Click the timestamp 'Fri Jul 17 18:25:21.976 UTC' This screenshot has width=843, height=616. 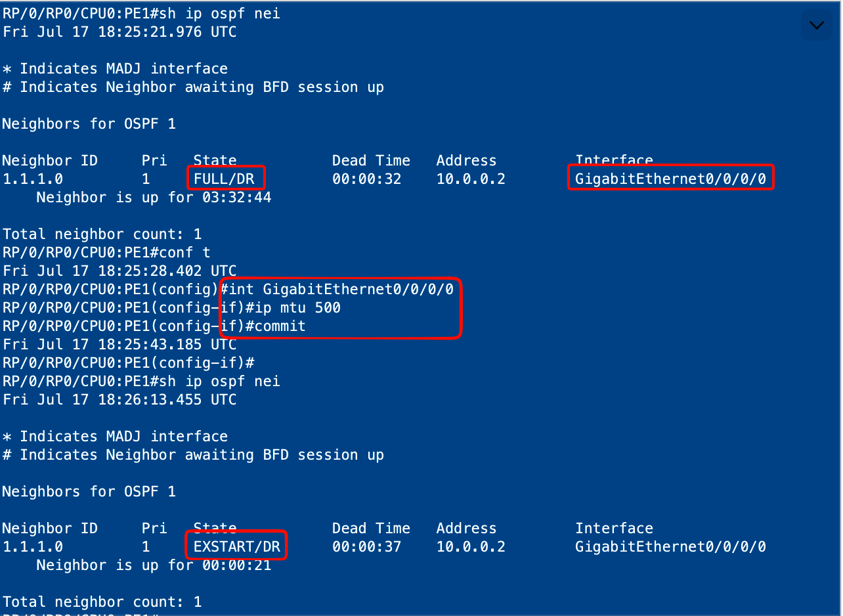(119, 32)
